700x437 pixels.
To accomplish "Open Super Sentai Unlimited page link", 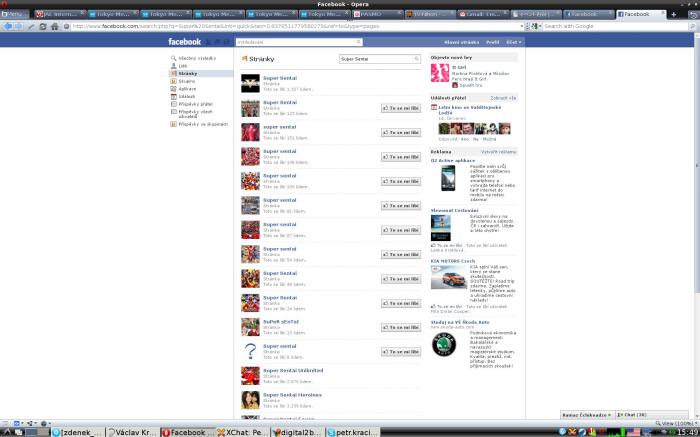I will click(x=293, y=370).
